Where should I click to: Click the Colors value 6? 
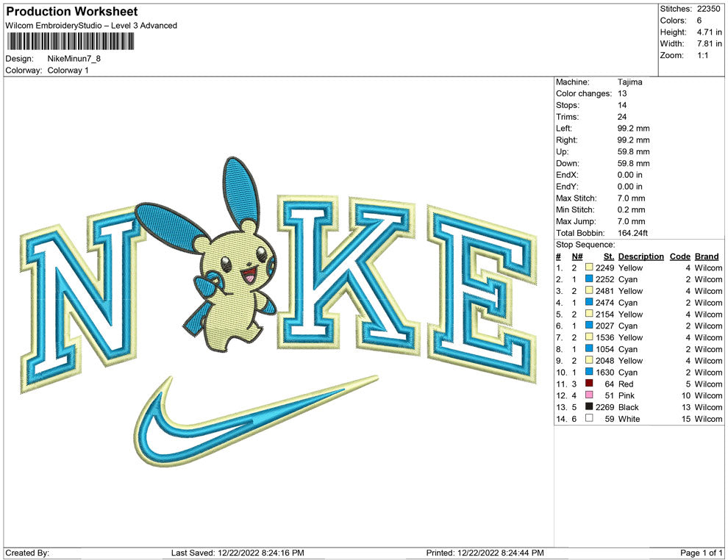click(x=699, y=21)
